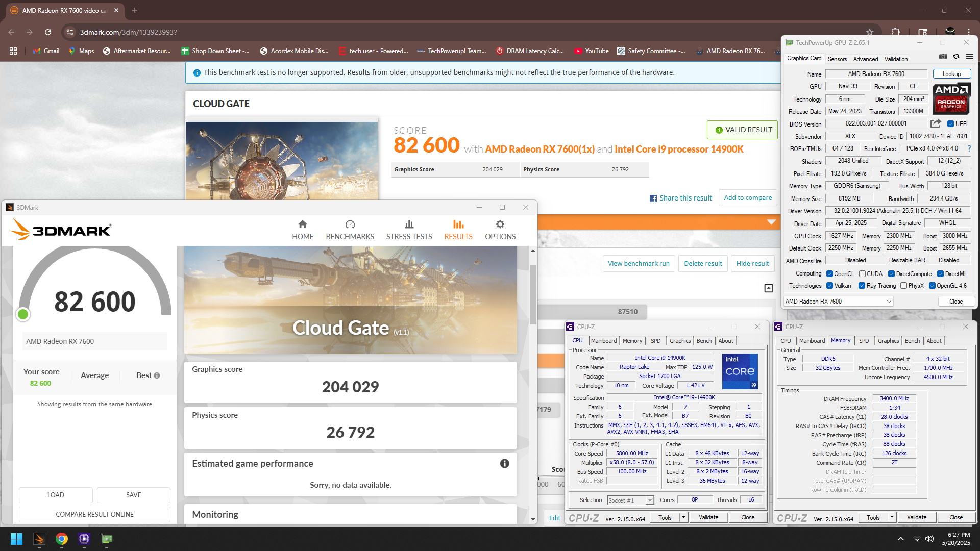Click Google Chrome taskbar icon
This screenshot has height=551, width=980.
click(x=62, y=539)
